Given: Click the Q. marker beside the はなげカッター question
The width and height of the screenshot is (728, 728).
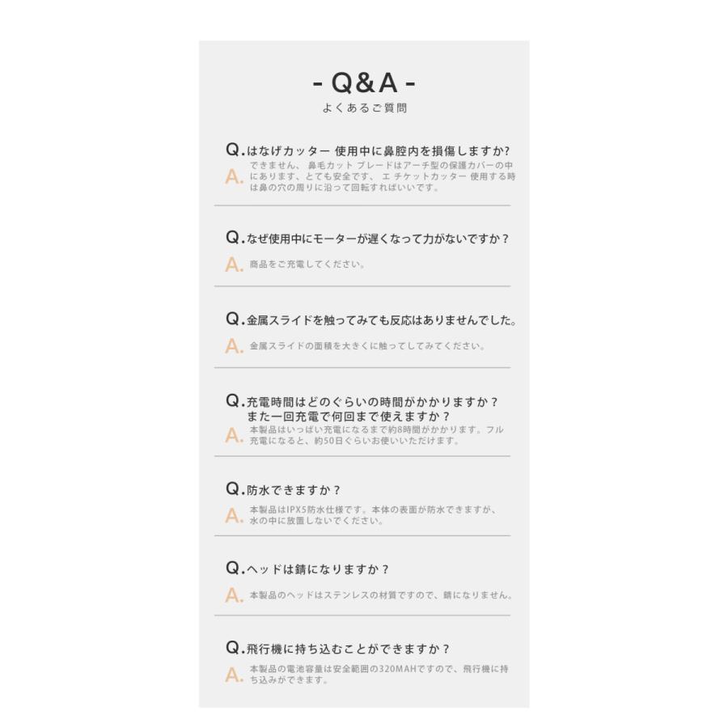Looking at the screenshot, I should (234, 150).
